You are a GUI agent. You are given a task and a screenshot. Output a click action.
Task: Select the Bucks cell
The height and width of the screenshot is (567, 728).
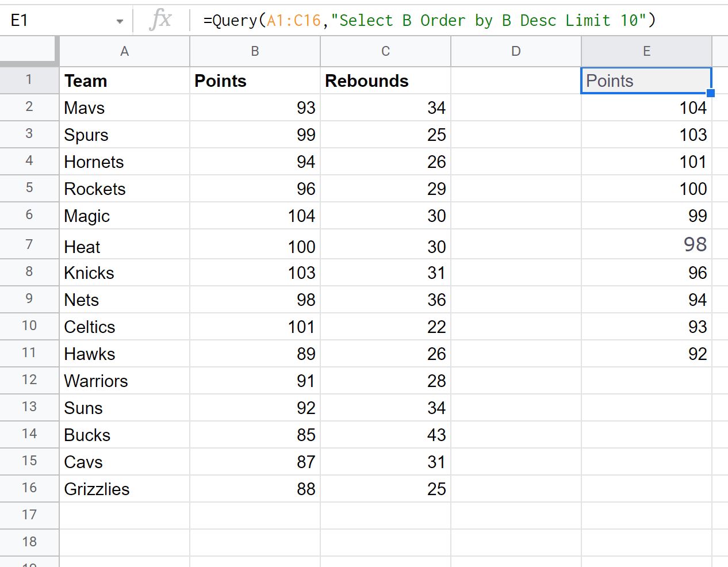(x=124, y=435)
